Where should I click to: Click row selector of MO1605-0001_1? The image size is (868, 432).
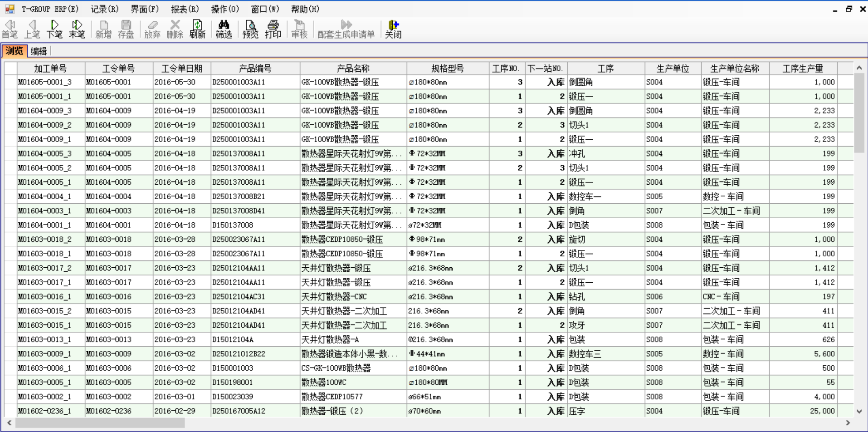pyautogui.click(x=10, y=96)
